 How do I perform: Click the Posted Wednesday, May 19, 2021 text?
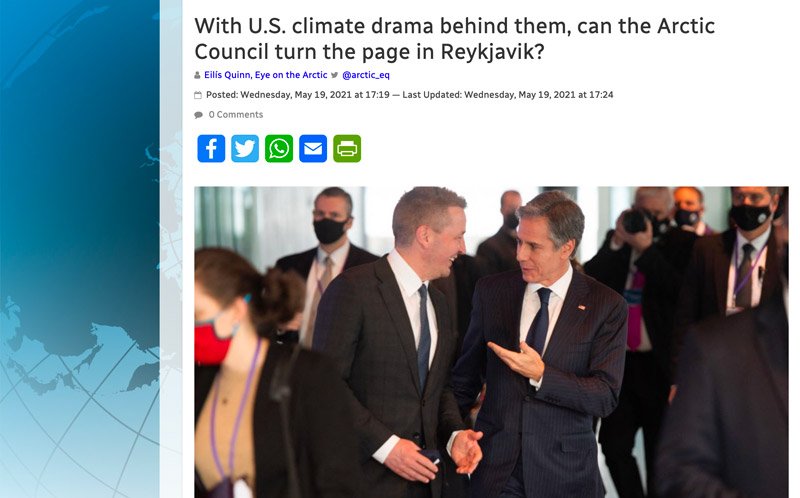pyautogui.click(x=298, y=95)
